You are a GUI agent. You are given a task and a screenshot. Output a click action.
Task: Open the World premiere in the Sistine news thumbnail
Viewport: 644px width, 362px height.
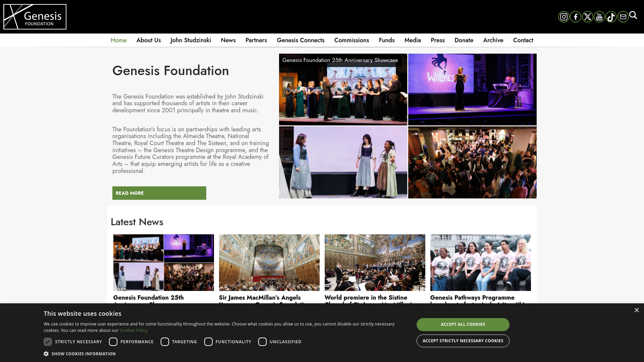pyautogui.click(x=375, y=262)
